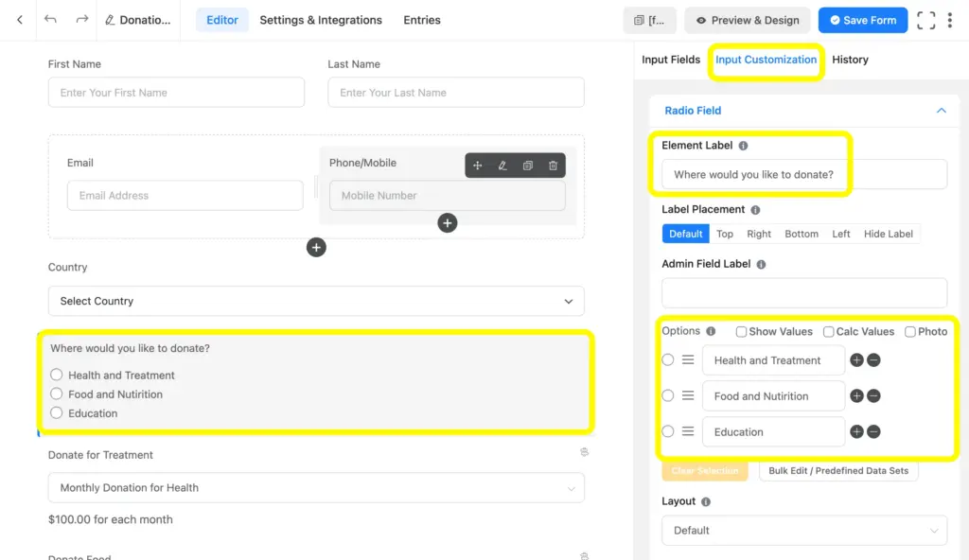Screen dimensions: 969x560
Task: Open the edit pencil icon for Phone/Mobile field
Action: tap(502, 166)
